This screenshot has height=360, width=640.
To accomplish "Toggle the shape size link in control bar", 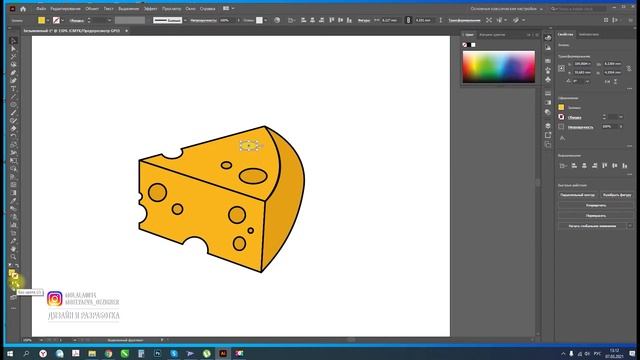I will click(408, 20).
